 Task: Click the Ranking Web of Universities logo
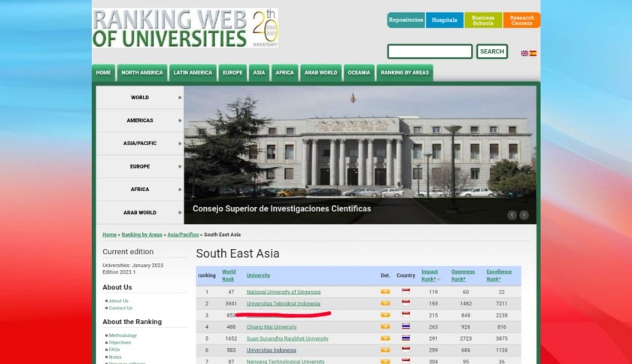click(x=185, y=29)
